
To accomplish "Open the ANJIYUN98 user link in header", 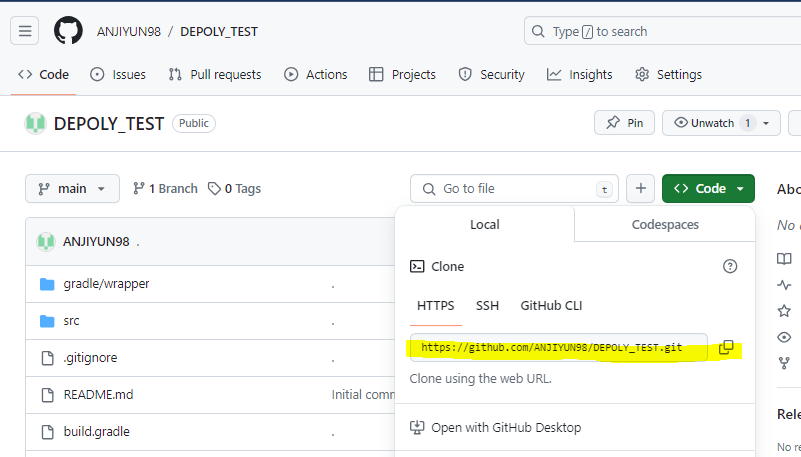I will coord(129,32).
